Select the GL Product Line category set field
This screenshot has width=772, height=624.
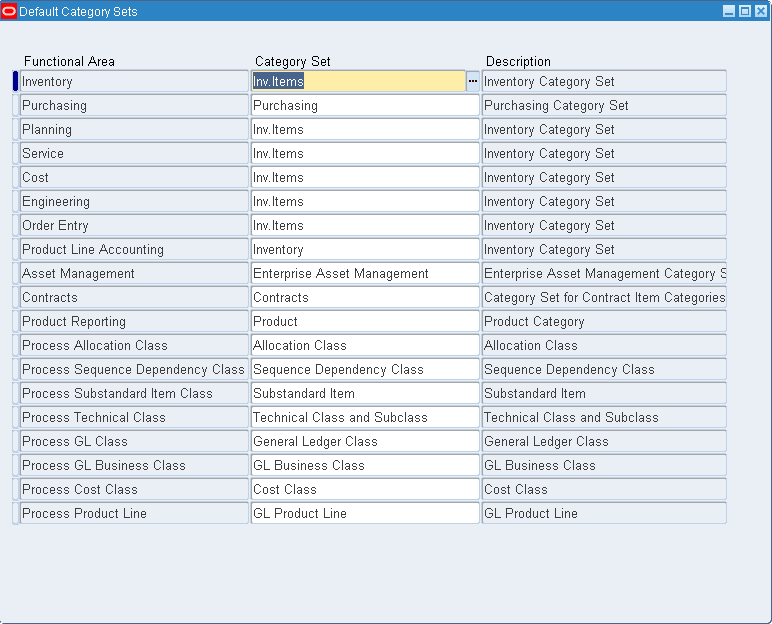[x=365, y=513]
